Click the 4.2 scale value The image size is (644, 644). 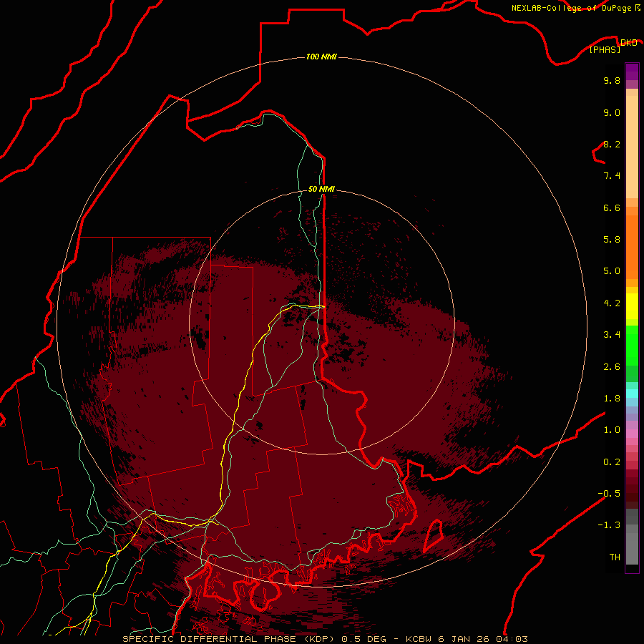pyautogui.click(x=612, y=303)
